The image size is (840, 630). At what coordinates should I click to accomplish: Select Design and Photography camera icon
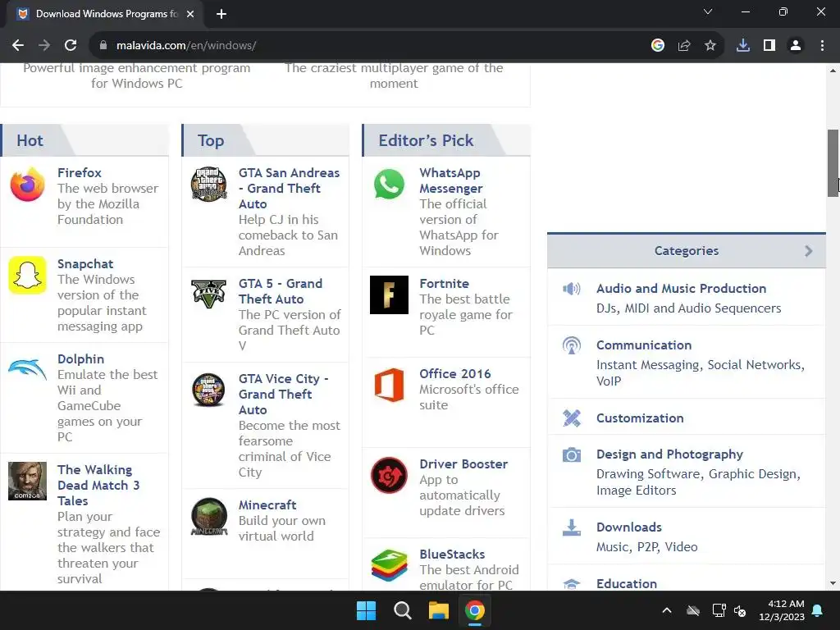572,454
